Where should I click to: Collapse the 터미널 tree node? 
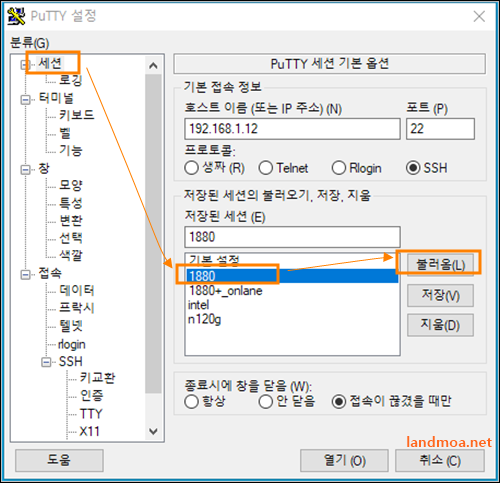[25, 100]
